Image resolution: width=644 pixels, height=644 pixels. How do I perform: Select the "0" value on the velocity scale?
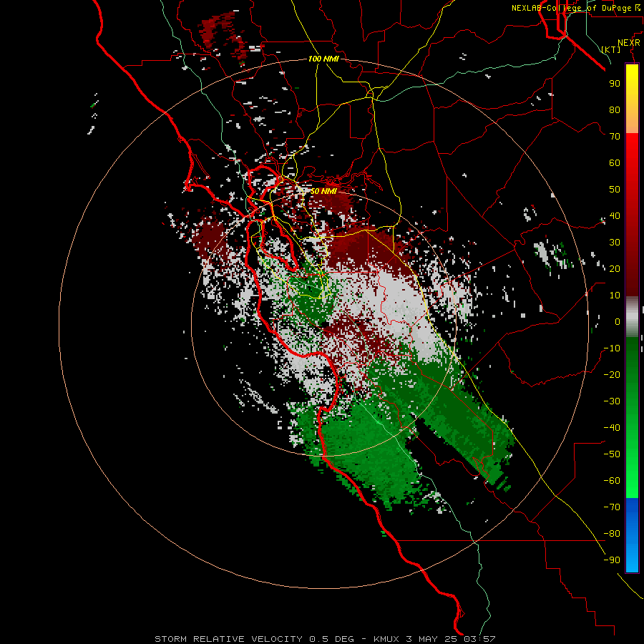(x=618, y=321)
